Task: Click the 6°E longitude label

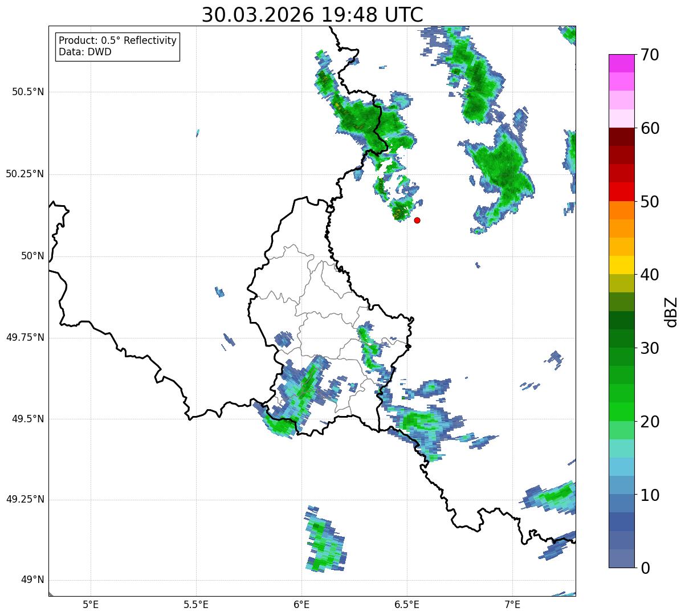Action: pyautogui.click(x=301, y=605)
